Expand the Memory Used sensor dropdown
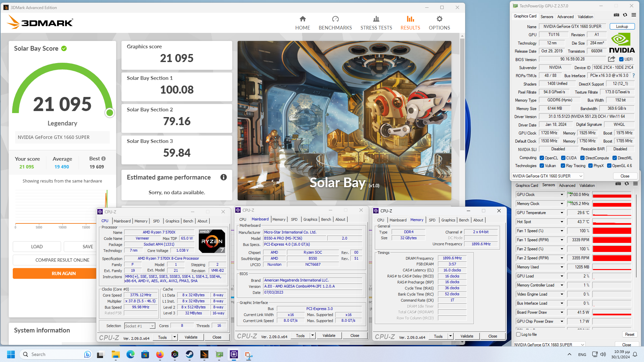The image size is (644, 362). pyautogui.click(x=562, y=267)
